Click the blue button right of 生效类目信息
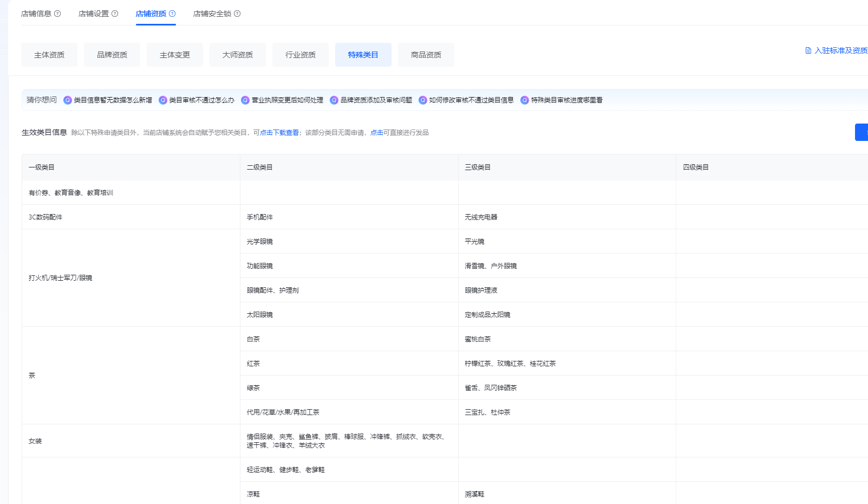The image size is (868, 504). [x=862, y=132]
